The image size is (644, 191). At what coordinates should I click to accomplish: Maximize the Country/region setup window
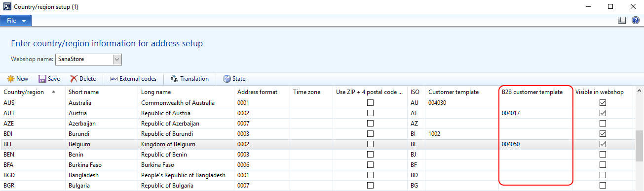pyautogui.click(x=610, y=7)
